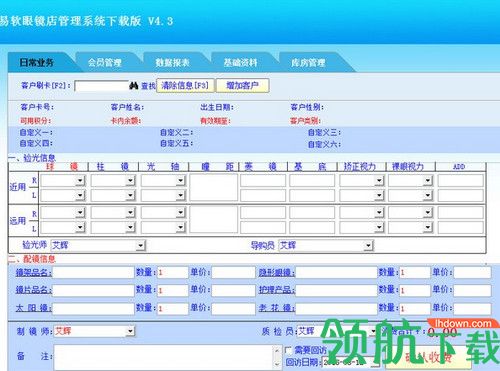Expand 远用 R 矫正视力 dropdown

point(379,213)
